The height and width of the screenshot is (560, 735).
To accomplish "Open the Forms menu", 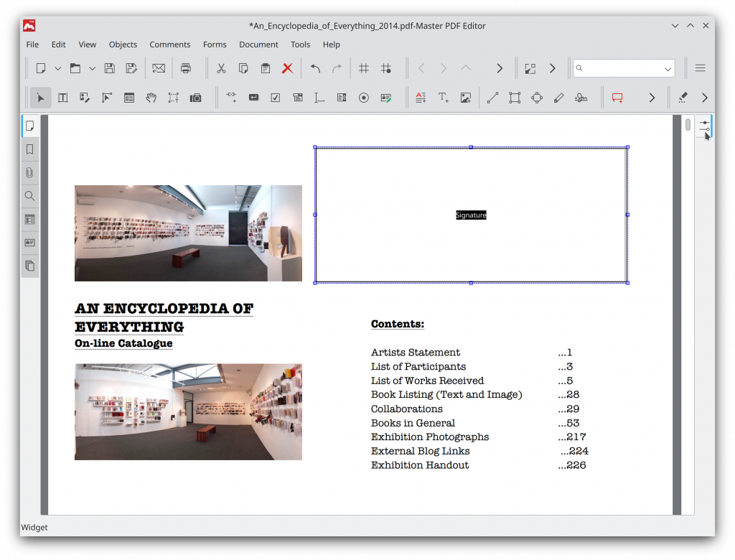I will [215, 44].
